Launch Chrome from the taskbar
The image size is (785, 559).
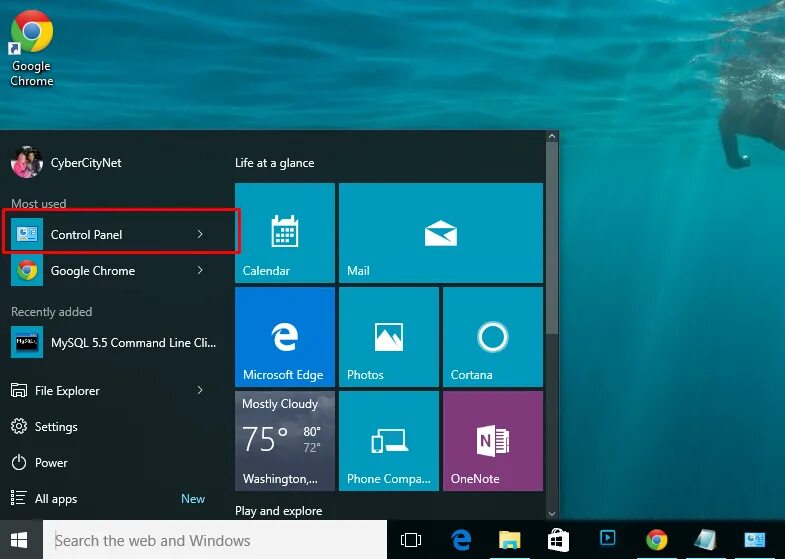coord(656,540)
